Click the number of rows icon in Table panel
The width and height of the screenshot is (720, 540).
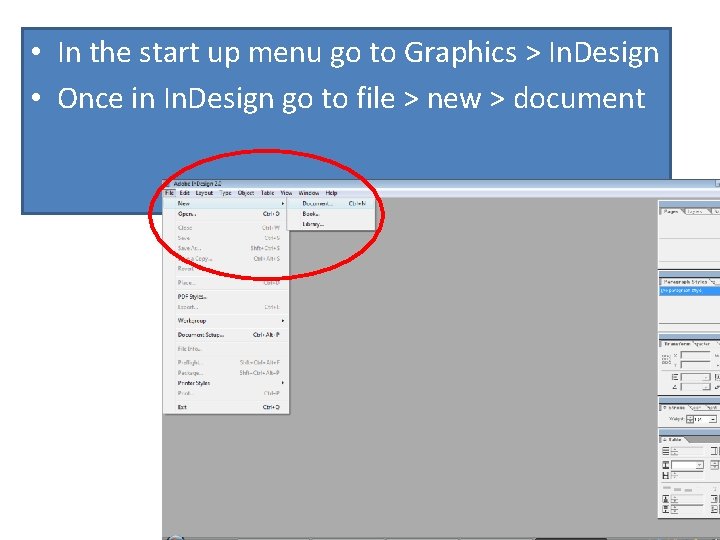point(666,452)
